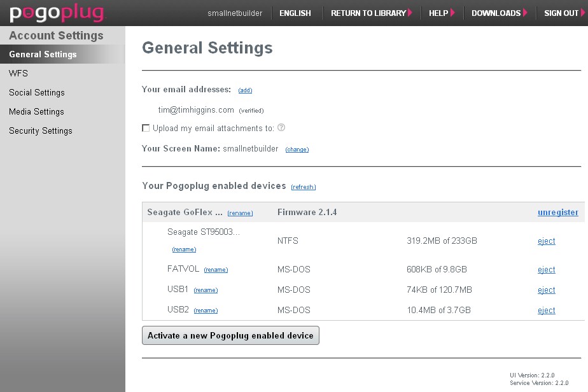Click the add link for email addresses
Screen dimensions: 588x392
(245, 90)
